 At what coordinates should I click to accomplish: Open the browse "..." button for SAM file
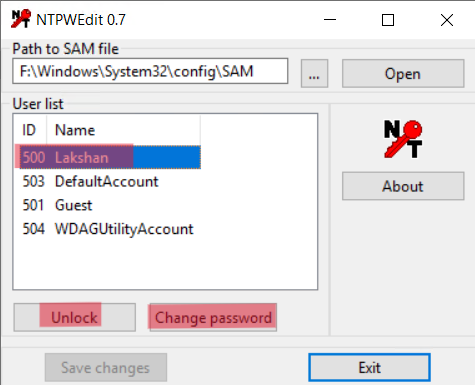tap(314, 74)
